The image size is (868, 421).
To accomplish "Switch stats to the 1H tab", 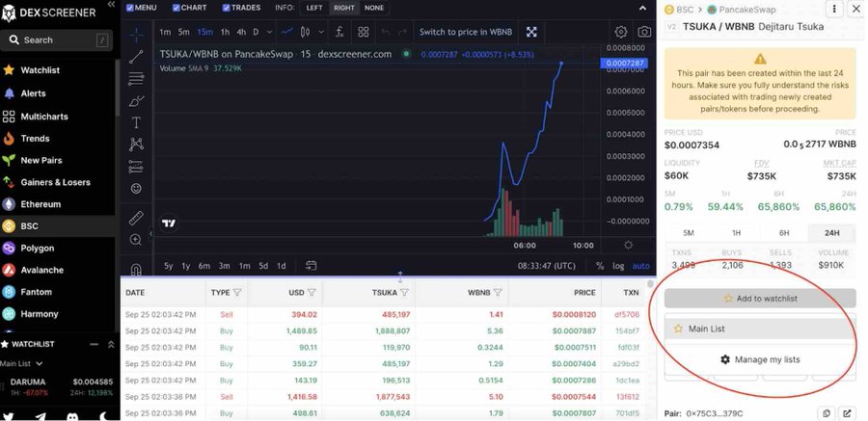I will [736, 233].
